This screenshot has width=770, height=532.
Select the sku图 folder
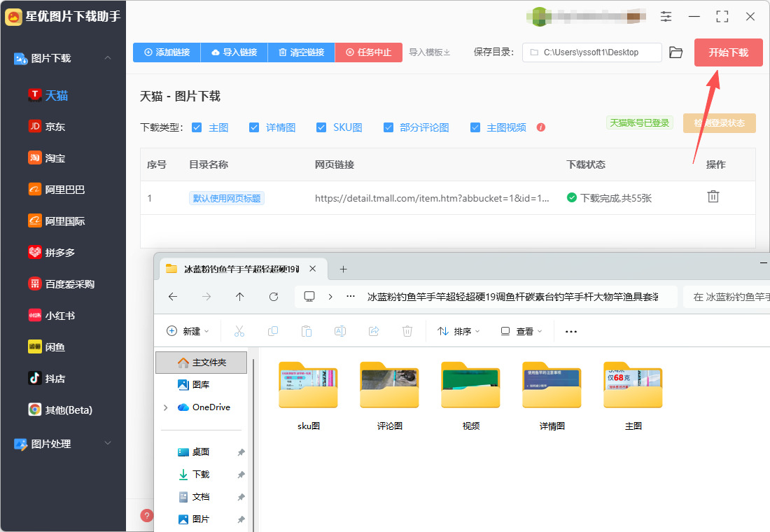pyautogui.click(x=309, y=395)
